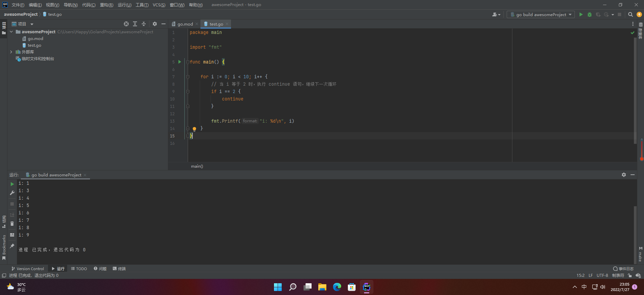The width and height of the screenshot is (644, 295).
Task: Open the TODO tool window
Action: (79, 269)
